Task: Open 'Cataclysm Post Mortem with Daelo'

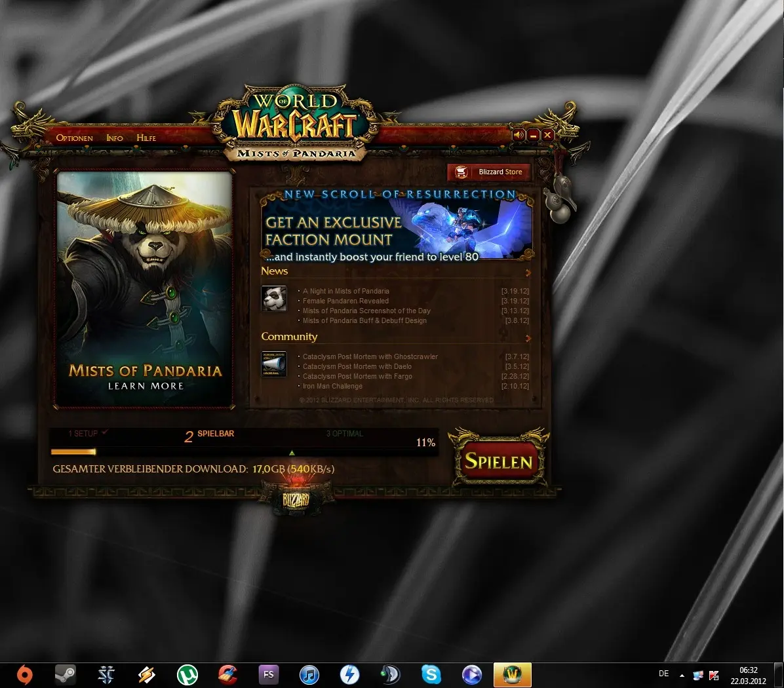Action: click(x=357, y=366)
